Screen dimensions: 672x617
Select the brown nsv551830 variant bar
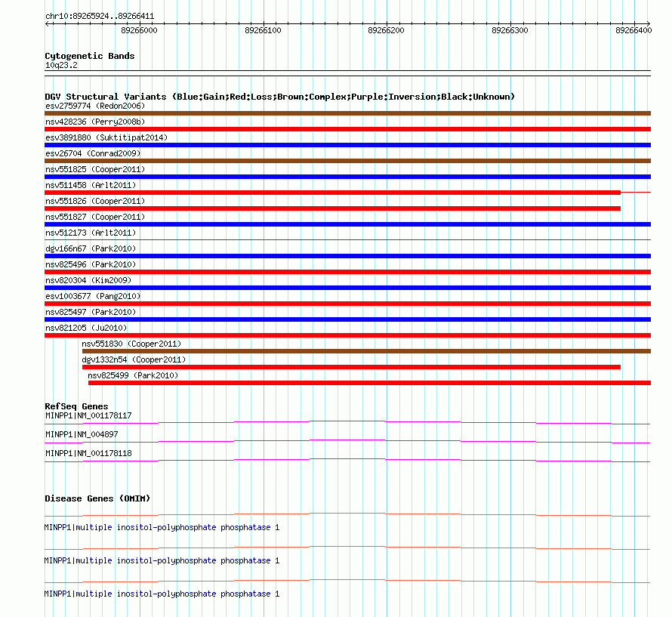pos(366,351)
